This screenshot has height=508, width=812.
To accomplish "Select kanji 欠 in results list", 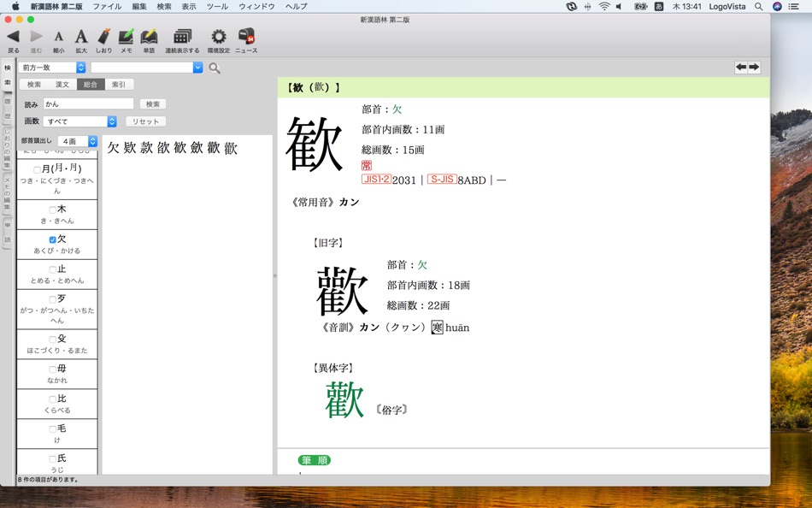I will tap(114, 148).
